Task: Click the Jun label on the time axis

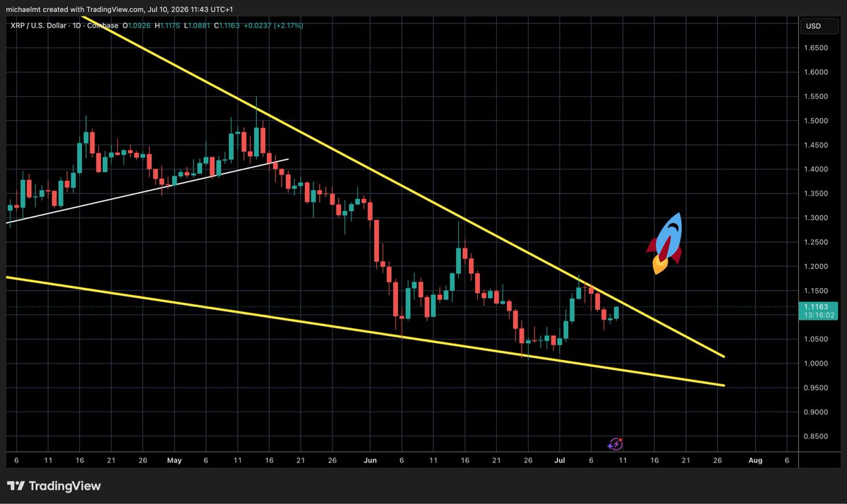Action: [371, 460]
